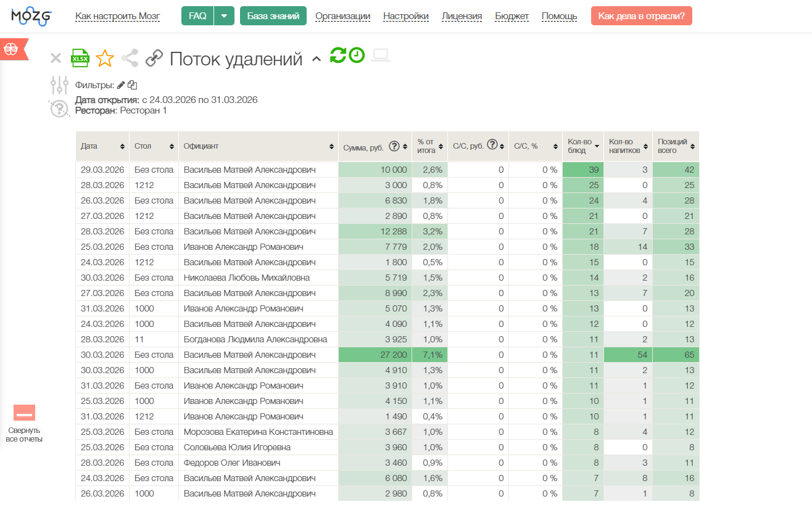This screenshot has height=507, width=812.
Task: Collapse report using chevron beside Поток удалений
Action: tap(317, 59)
